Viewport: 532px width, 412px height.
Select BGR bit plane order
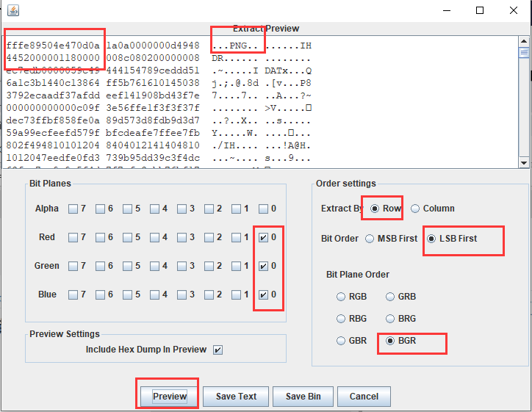390,341
